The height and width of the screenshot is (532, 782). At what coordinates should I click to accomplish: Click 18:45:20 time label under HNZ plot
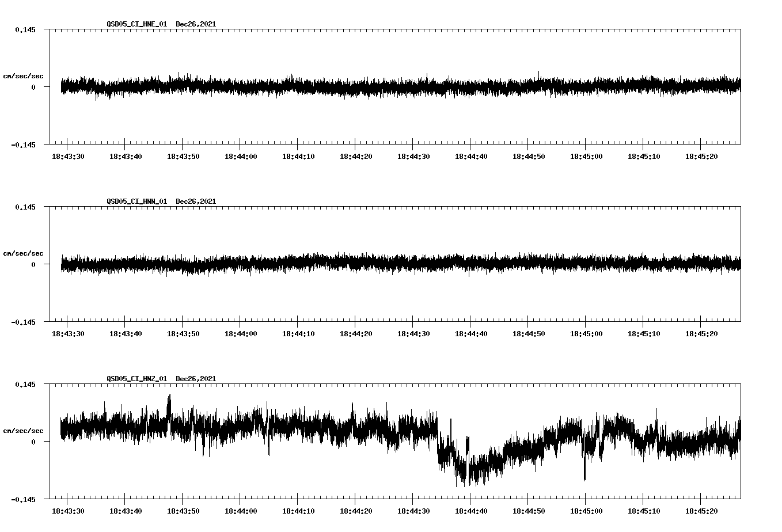[701, 511]
